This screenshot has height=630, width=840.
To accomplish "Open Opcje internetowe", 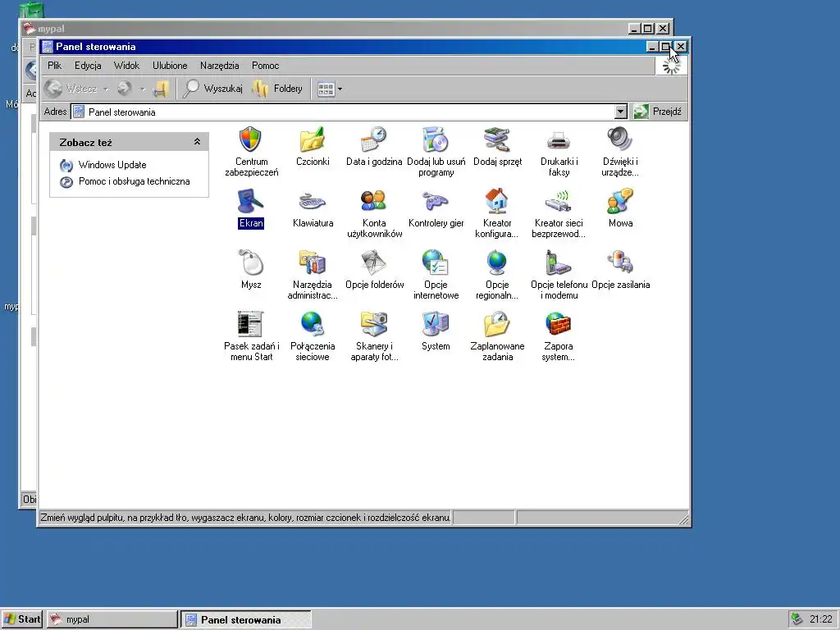I will point(436,263).
